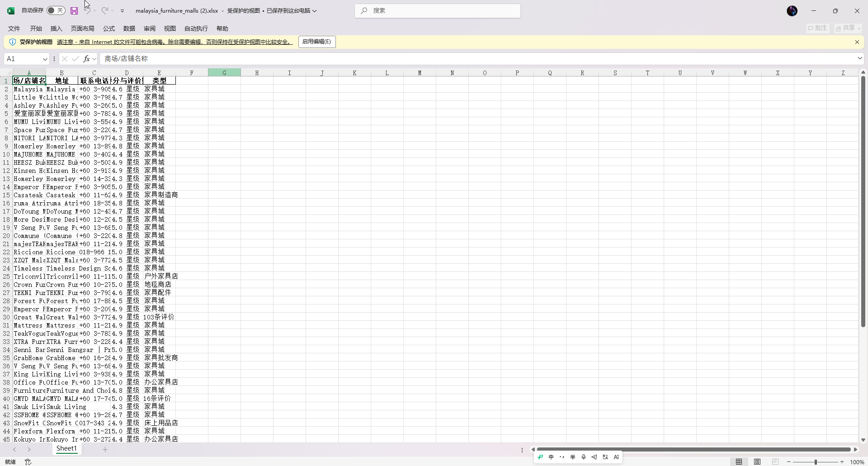
Task: Open the 文件 menu
Action: coord(14,29)
